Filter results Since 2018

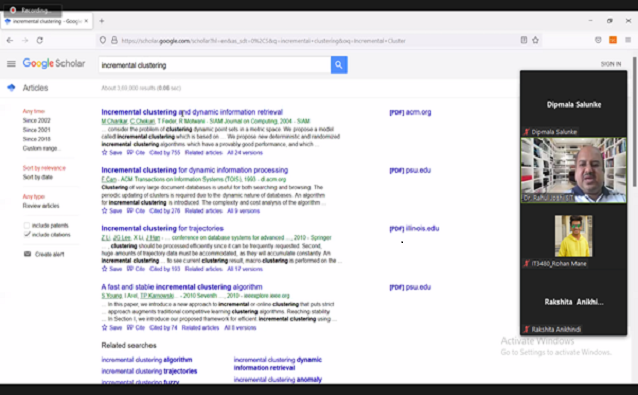[37, 139]
